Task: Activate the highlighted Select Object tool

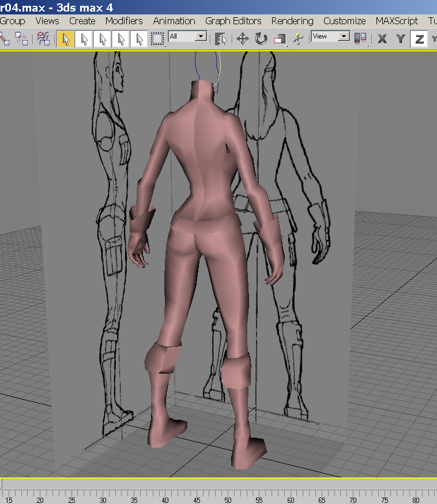Action: 65,39
